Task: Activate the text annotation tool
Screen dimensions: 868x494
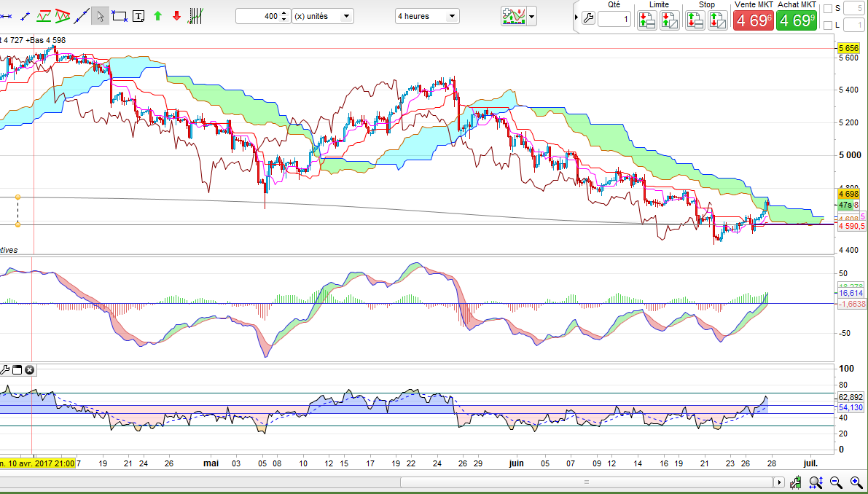Action: coord(138,15)
